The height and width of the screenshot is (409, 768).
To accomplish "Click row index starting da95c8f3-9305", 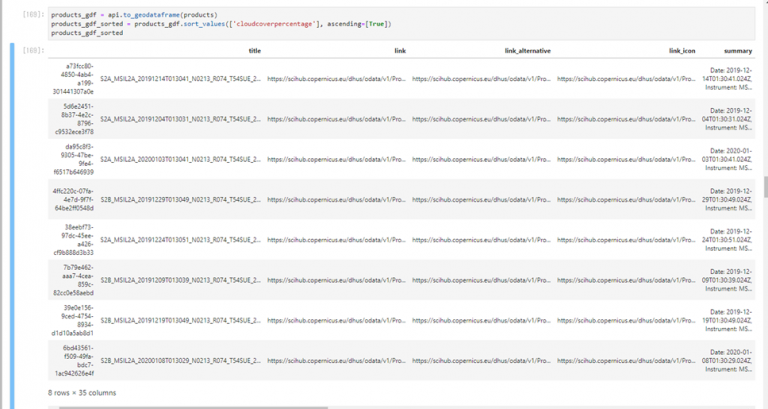I will [73, 159].
